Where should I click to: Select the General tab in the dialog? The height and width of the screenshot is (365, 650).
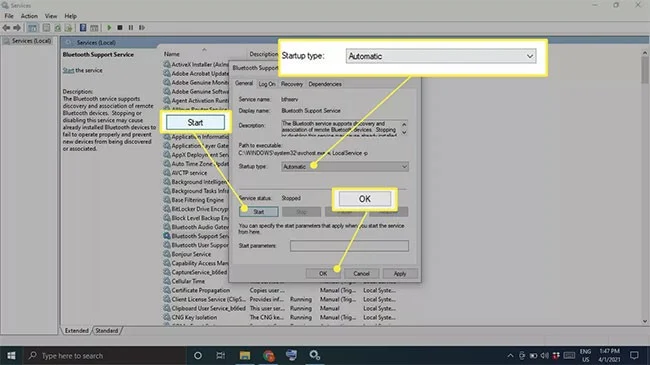(x=244, y=83)
